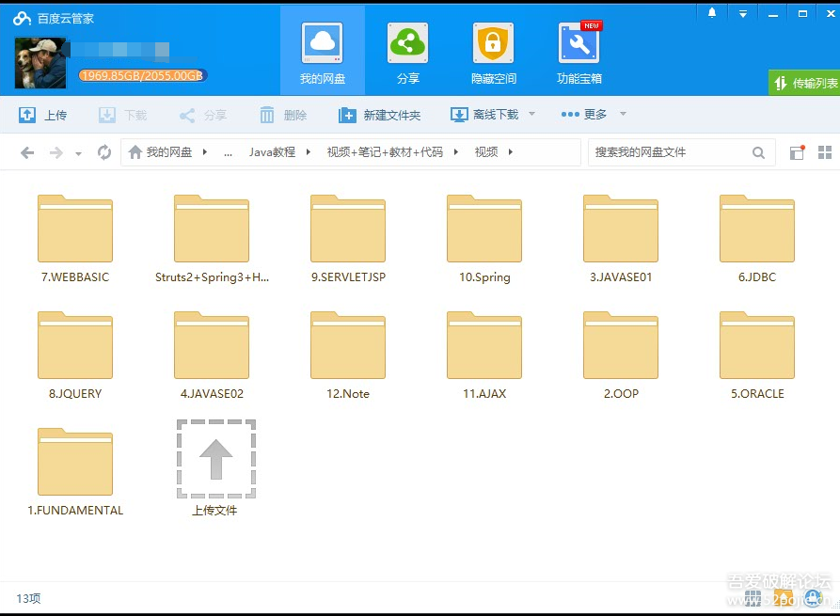This screenshot has width=840, height=616.
Task: Click the 上传文件 upload placeholder
Action: tap(215, 467)
